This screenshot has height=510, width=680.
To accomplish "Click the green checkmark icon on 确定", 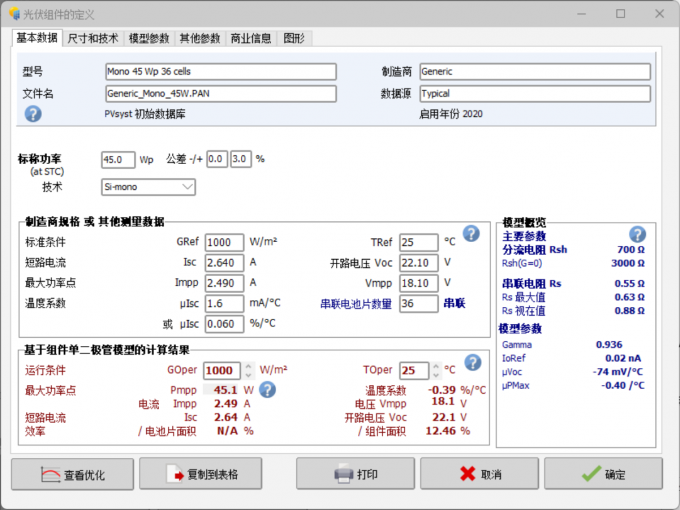I will tap(592, 474).
